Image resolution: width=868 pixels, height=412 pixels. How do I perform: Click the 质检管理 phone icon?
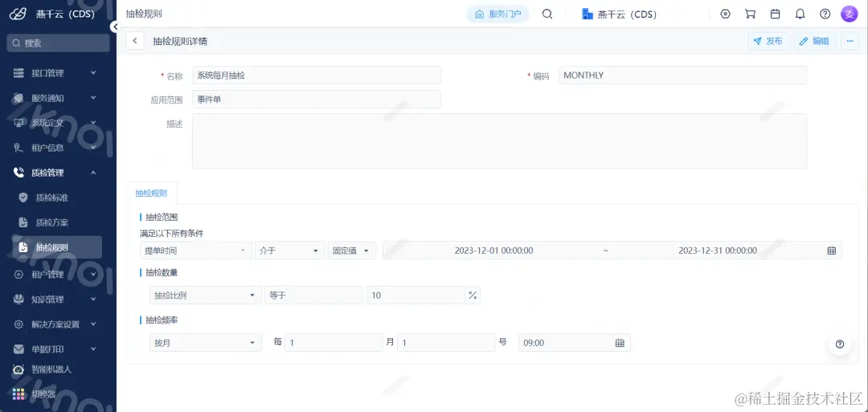(x=18, y=173)
